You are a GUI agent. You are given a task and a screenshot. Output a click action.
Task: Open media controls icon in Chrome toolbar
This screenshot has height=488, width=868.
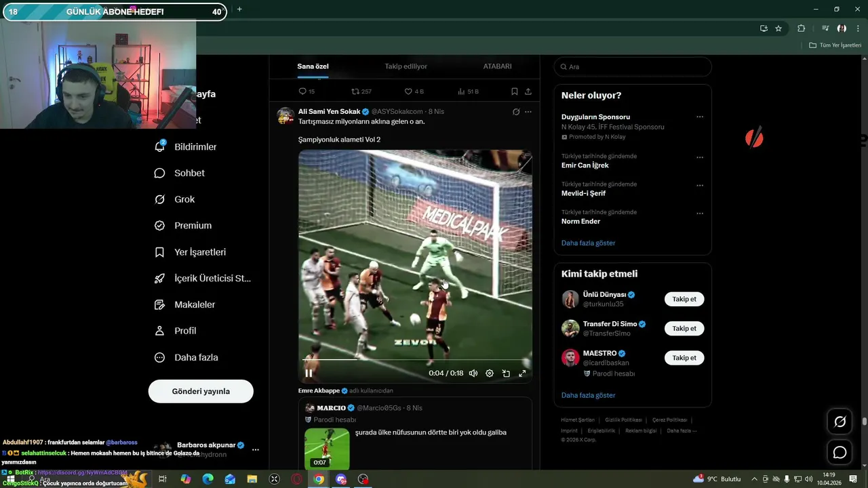[x=825, y=28]
